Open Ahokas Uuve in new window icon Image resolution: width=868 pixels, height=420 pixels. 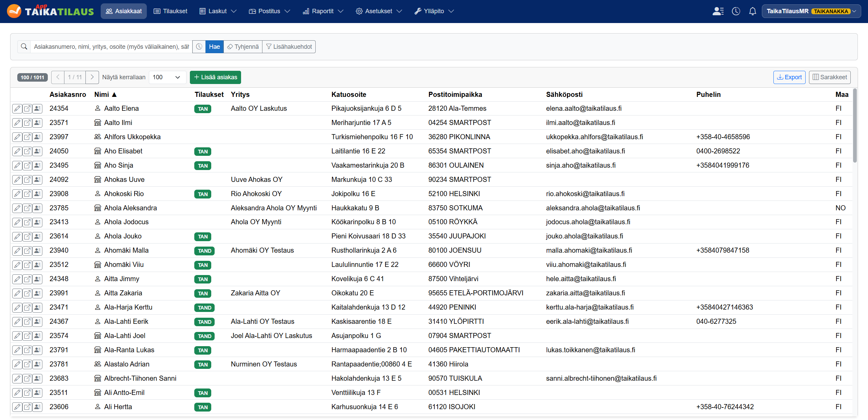click(x=27, y=180)
